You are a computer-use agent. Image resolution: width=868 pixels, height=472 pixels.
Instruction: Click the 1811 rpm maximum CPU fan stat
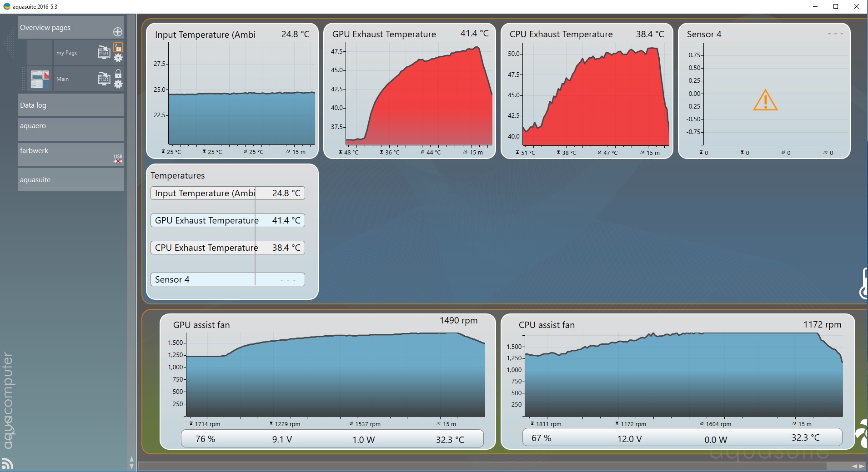[x=546, y=424]
